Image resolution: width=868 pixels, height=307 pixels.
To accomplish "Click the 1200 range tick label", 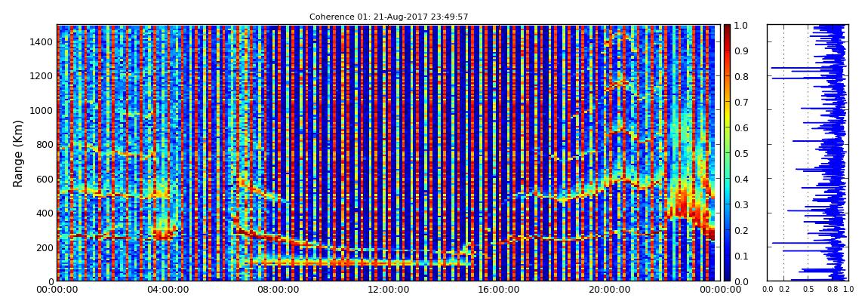I will pyautogui.click(x=42, y=76).
